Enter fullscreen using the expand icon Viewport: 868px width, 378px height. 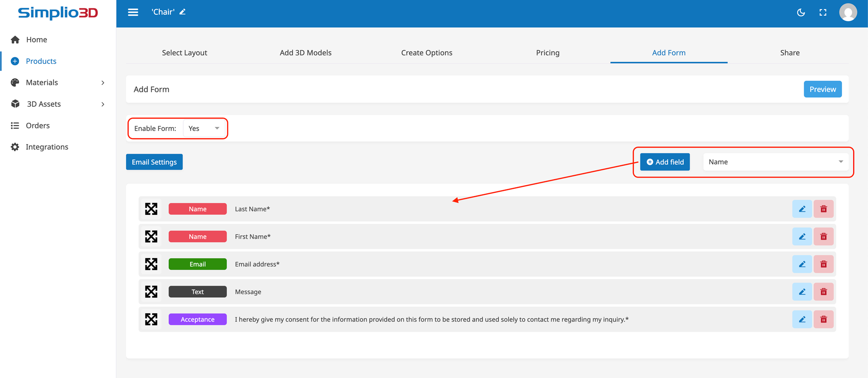(822, 13)
